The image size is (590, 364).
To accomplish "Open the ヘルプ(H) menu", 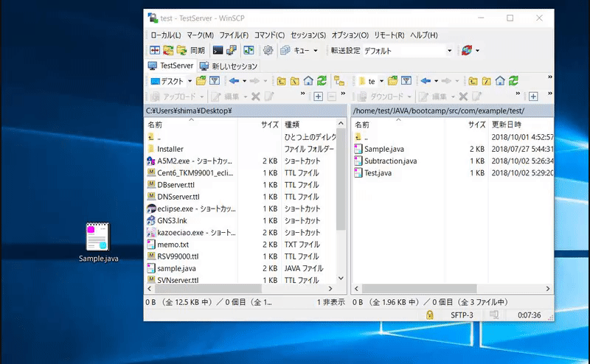I will [x=423, y=35].
